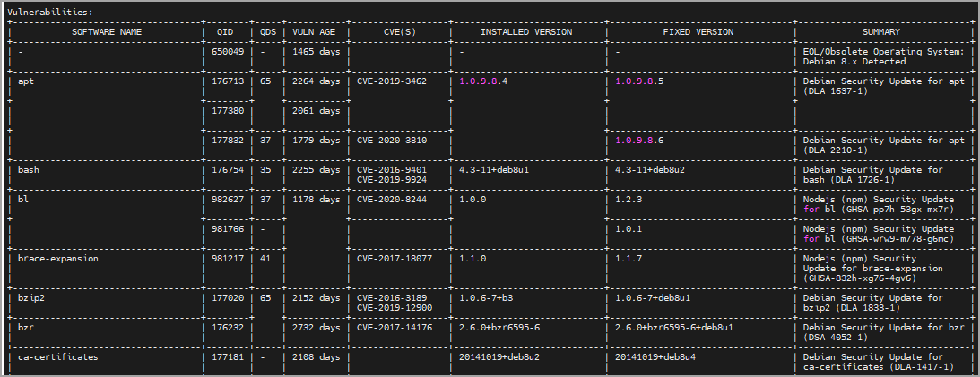This screenshot has width=980, height=377.
Task: Select the 'apt' software name
Action: click(26, 81)
